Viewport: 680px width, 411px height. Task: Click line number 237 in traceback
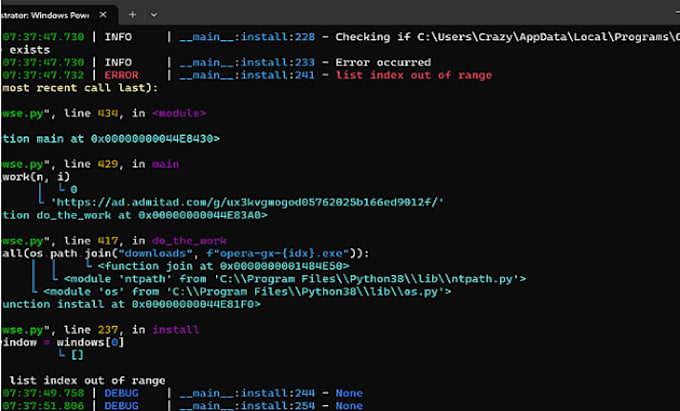[108, 330]
